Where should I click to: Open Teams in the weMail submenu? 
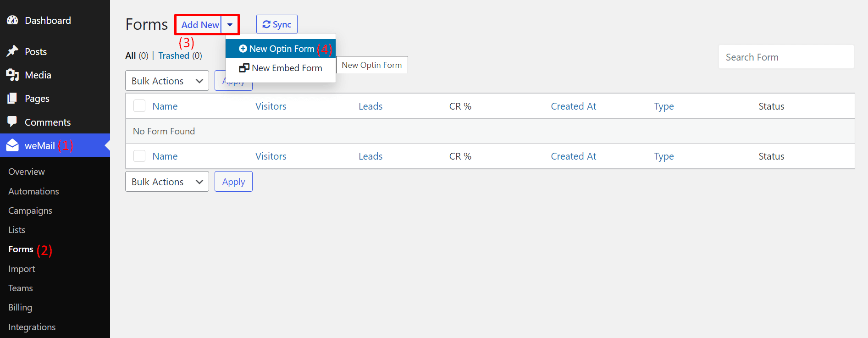coord(21,288)
